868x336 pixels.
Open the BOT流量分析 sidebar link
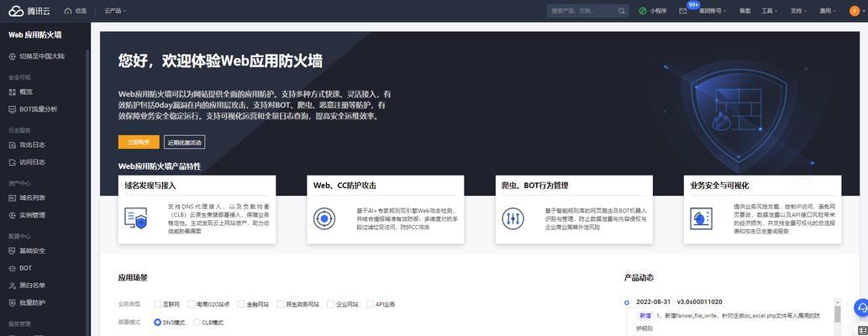coord(38,109)
